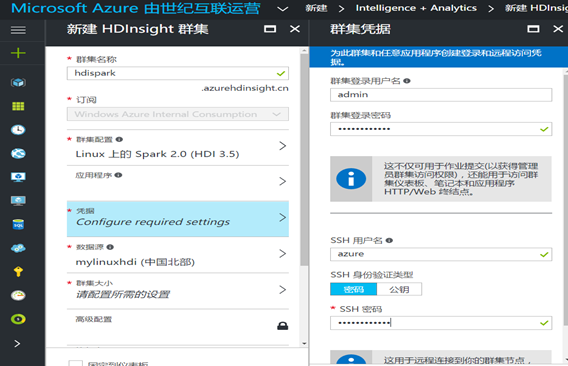The width and height of the screenshot is (568, 366).
Task: Click down arrow of HDInsight blade scrollbar
Action: (304, 343)
